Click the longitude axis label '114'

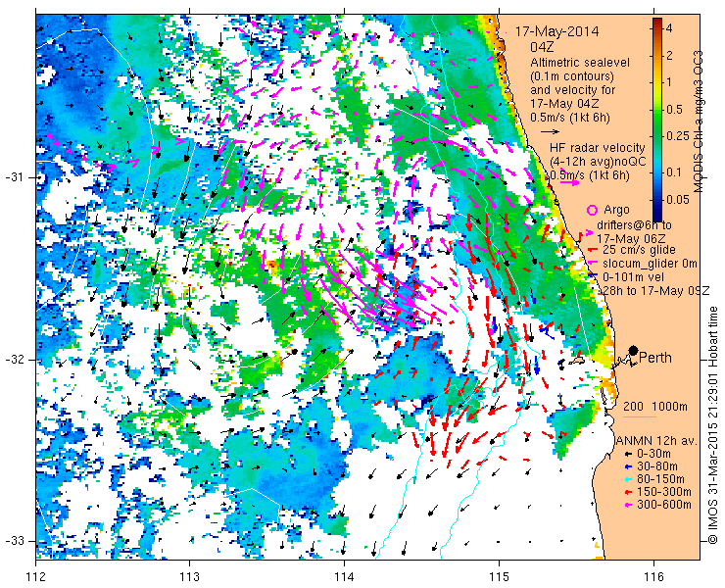[345, 577]
